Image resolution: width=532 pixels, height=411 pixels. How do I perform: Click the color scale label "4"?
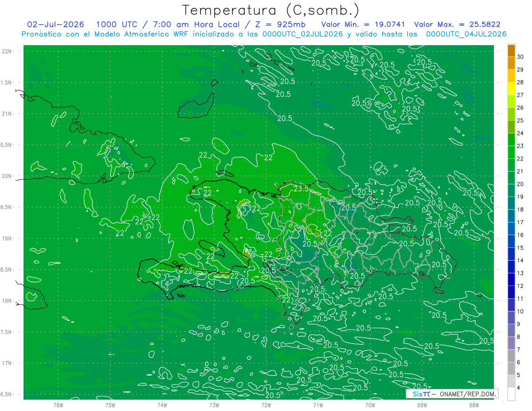point(519,388)
